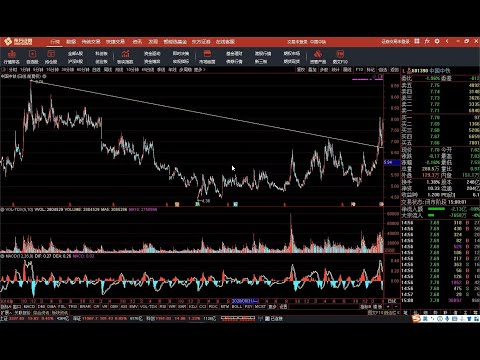Click the L icon before stock code 601390

pos(404,71)
